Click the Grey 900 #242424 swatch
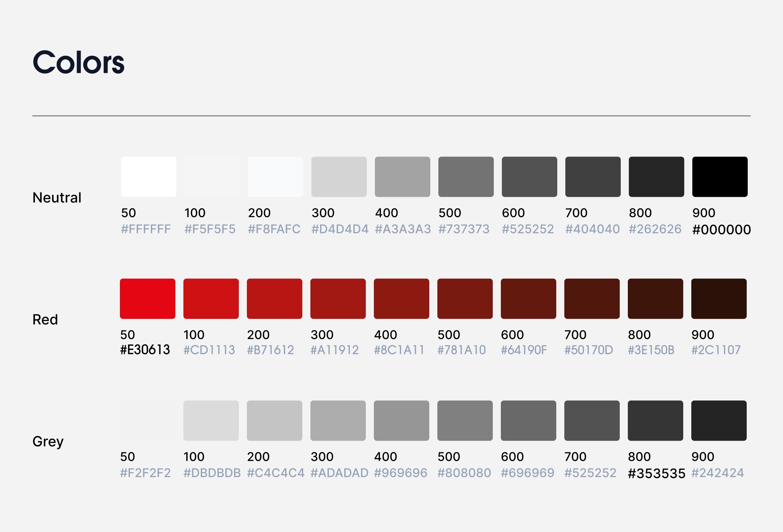Viewport: 783px width, 532px height. click(719, 420)
